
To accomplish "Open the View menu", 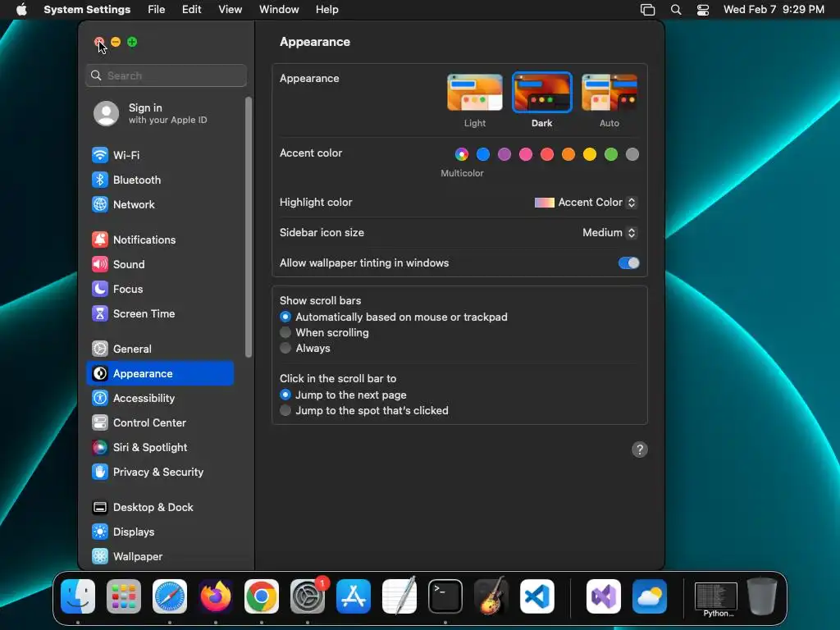I will (231, 10).
